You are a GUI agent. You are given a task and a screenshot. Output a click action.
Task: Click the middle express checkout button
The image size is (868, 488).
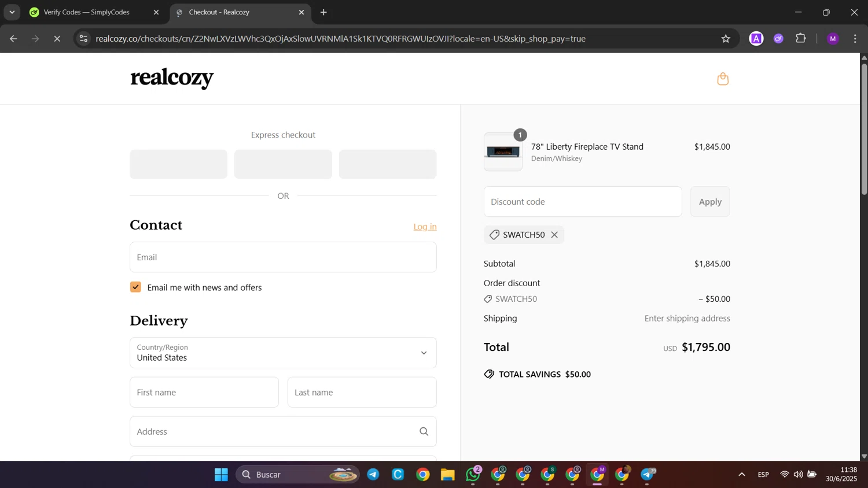[x=283, y=164]
